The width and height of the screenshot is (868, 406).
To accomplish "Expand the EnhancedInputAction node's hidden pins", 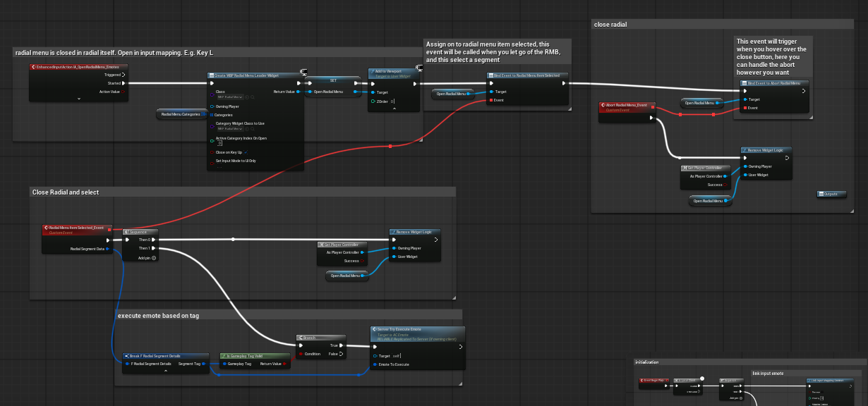I will pyautogui.click(x=78, y=99).
